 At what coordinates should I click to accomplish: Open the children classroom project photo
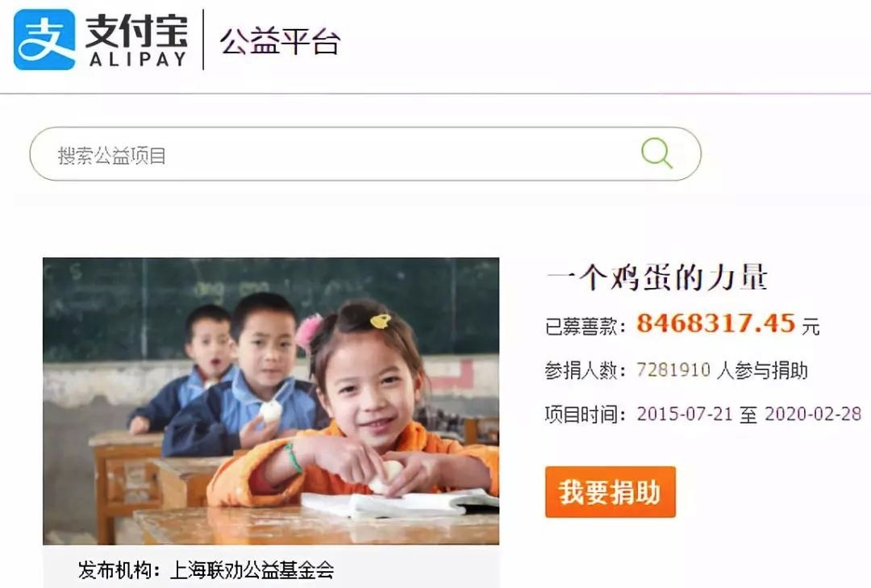[271, 401]
